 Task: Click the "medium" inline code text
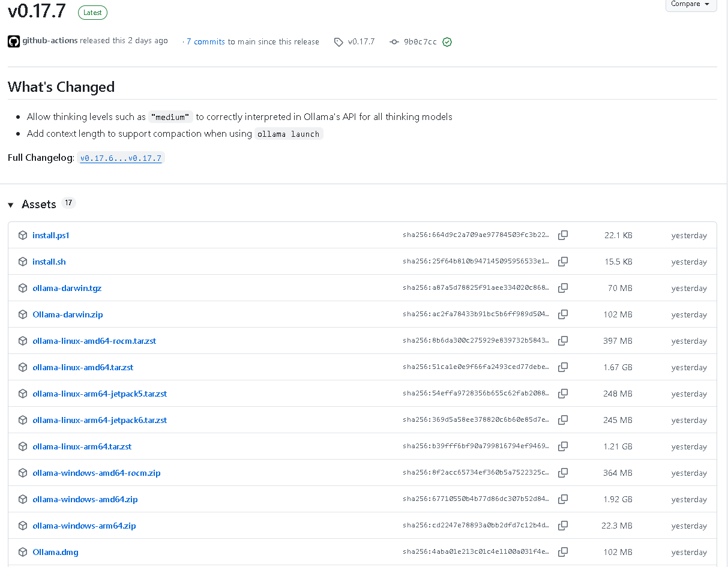click(x=171, y=117)
